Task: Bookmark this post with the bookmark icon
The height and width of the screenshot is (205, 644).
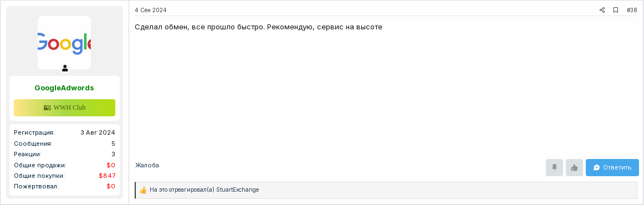Action: tap(616, 11)
